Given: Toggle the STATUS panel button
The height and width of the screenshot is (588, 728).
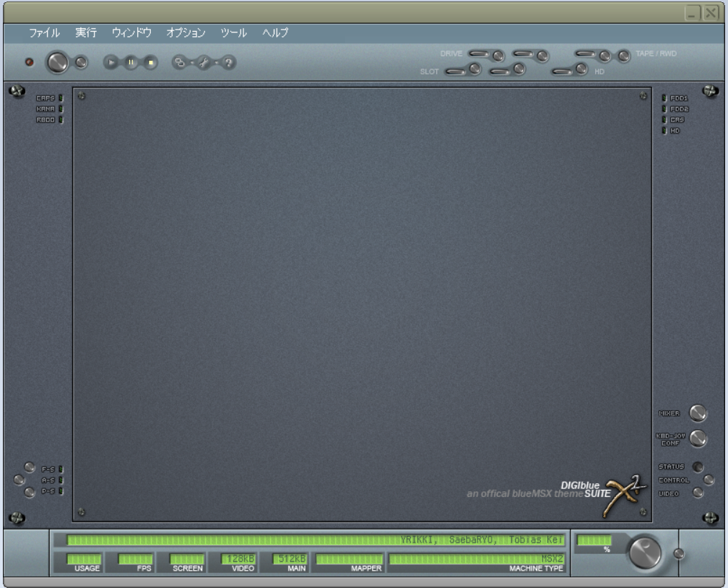Looking at the screenshot, I should pyautogui.click(x=698, y=467).
